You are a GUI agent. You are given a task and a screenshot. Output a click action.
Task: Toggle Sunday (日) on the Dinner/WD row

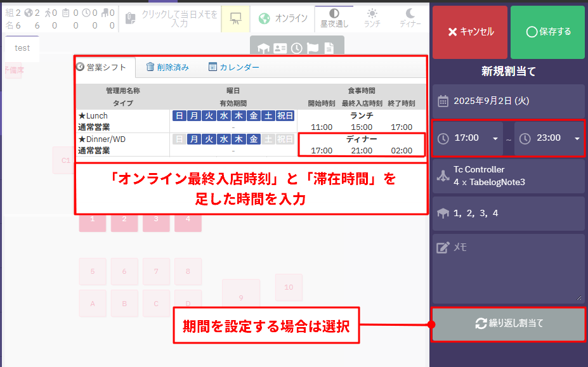click(x=180, y=139)
